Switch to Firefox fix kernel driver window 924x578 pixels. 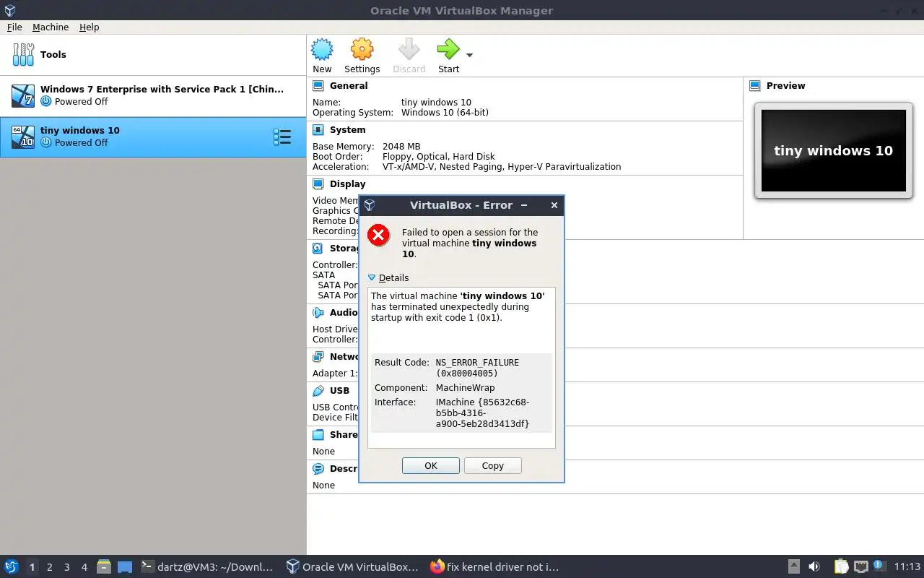(494, 566)
